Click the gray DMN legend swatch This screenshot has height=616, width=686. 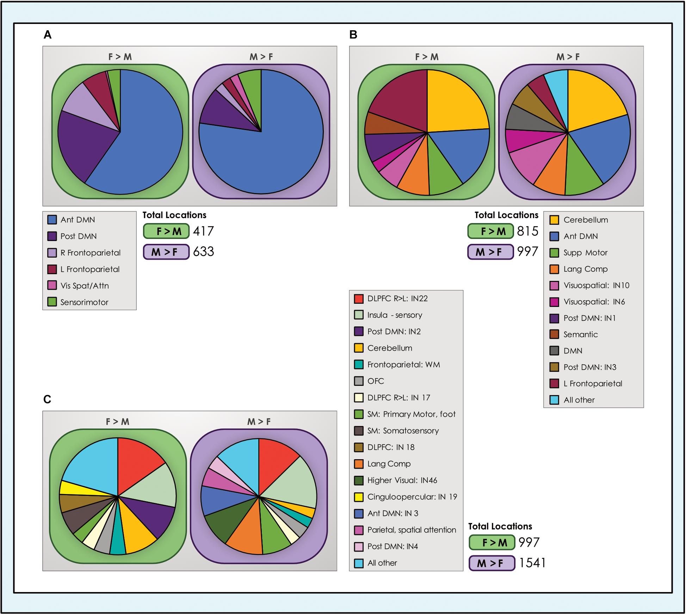pyautogui.click(x=554, y=351)
